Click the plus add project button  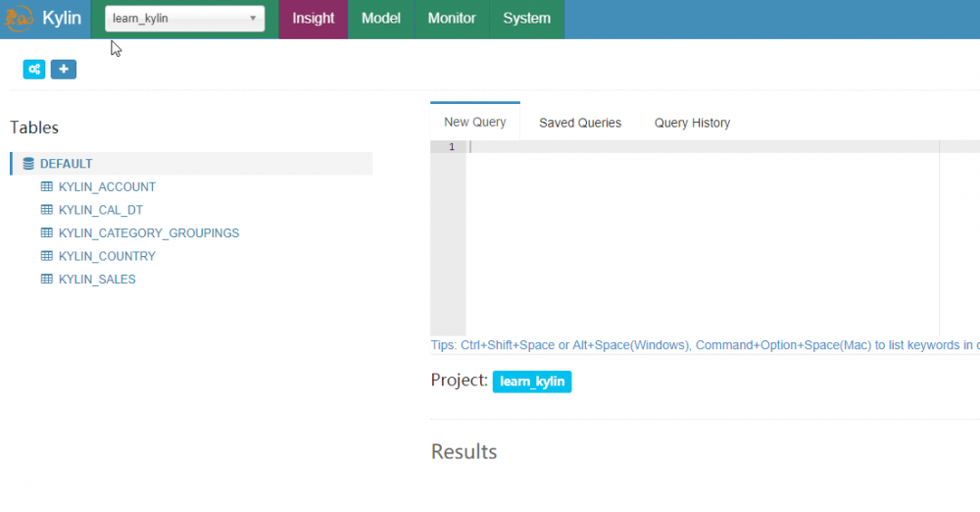[x=63, y=69]
